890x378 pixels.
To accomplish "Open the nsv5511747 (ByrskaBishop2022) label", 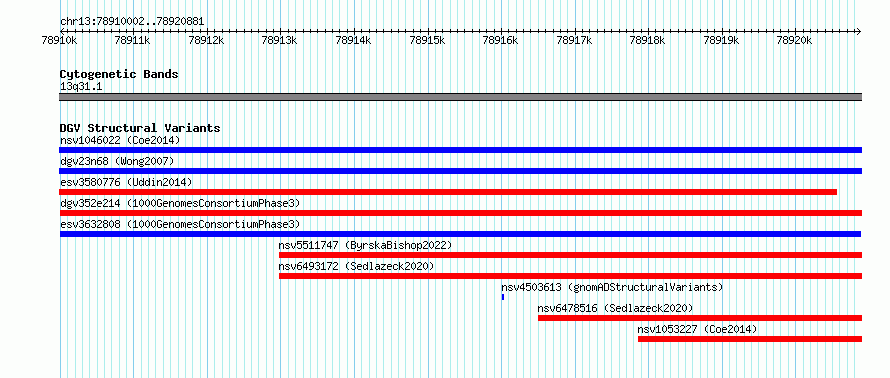I will (x=365, y=245).
